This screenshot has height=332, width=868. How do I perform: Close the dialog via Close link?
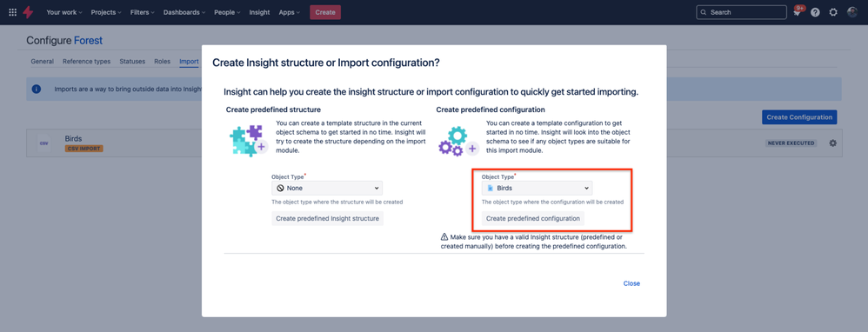[x=631, y=283]
